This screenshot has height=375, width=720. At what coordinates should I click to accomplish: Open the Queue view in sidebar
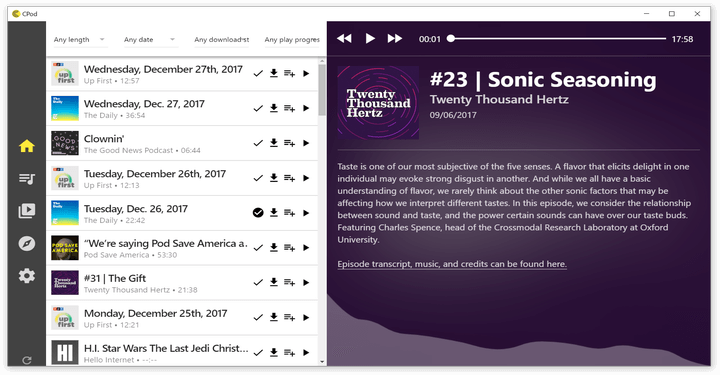(27, 179)
